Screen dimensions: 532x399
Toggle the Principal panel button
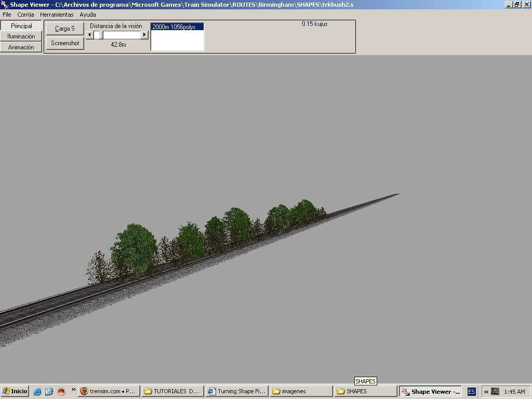coord(21,26)
